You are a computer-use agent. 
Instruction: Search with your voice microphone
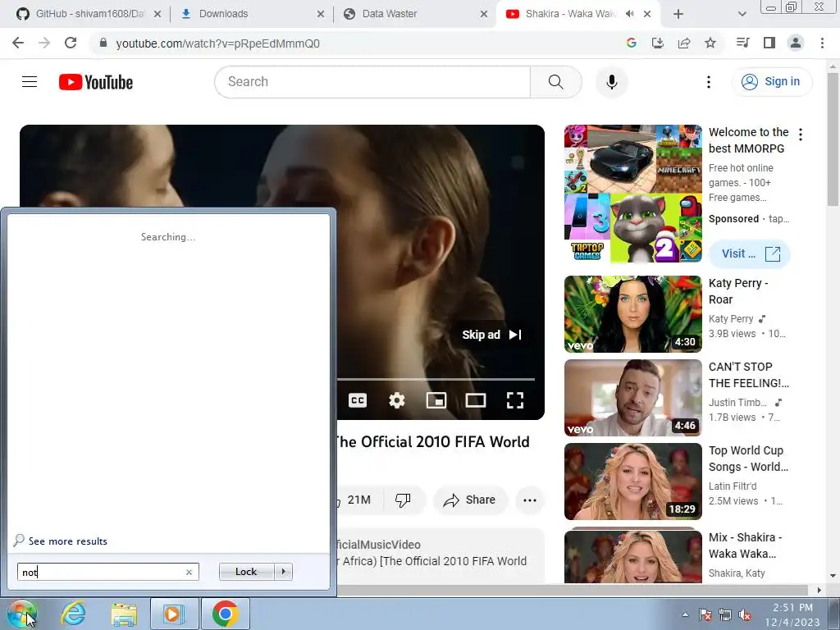coord(612,82)
